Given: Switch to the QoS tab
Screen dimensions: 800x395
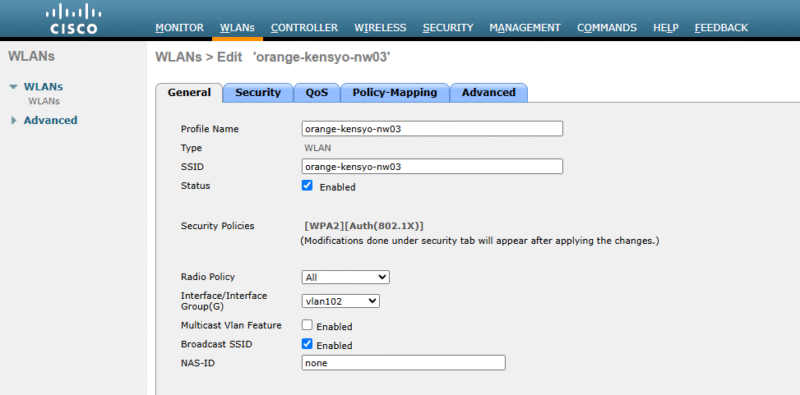Looking at the screenshot, I should [316, 93].
